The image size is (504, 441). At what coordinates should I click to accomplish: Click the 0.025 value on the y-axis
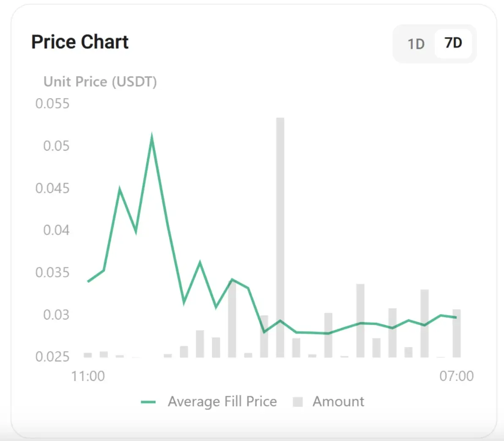click(52, 357)
